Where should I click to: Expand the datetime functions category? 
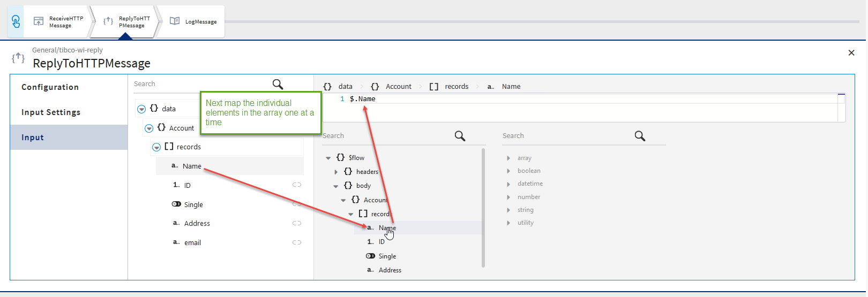coord(508,184)
